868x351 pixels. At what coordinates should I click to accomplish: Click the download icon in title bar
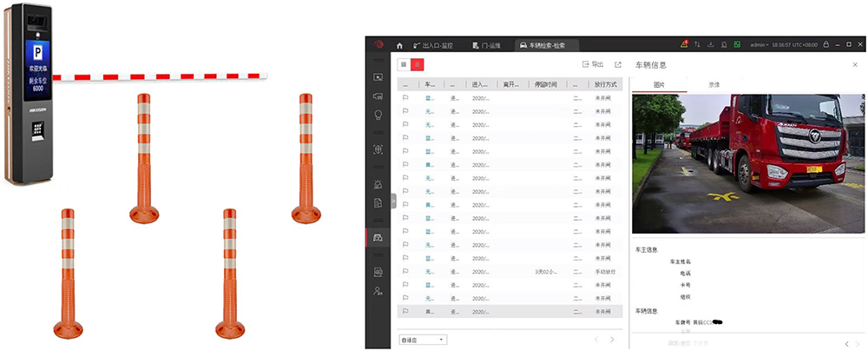[711, 44]
